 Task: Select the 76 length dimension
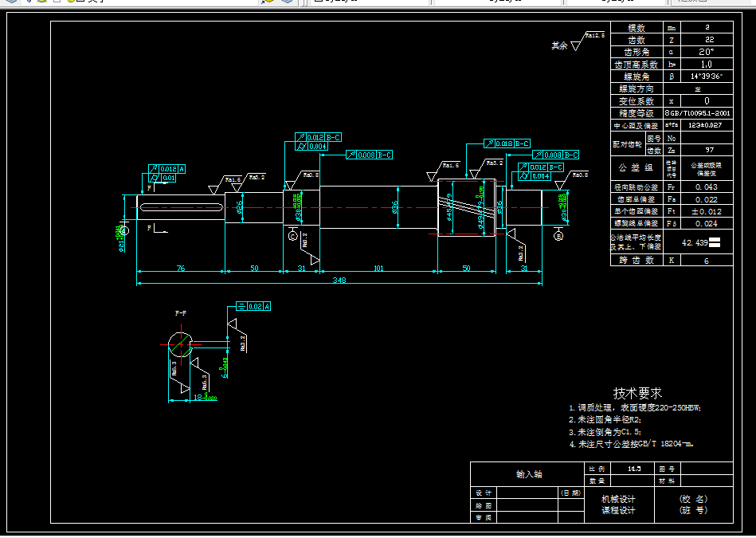pyautogui.click(x=181, y=268)
